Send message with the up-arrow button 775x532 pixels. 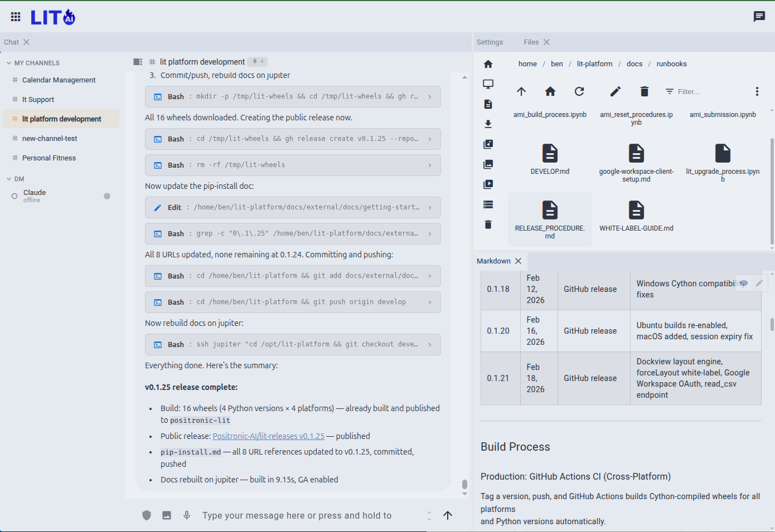(448, 515)
